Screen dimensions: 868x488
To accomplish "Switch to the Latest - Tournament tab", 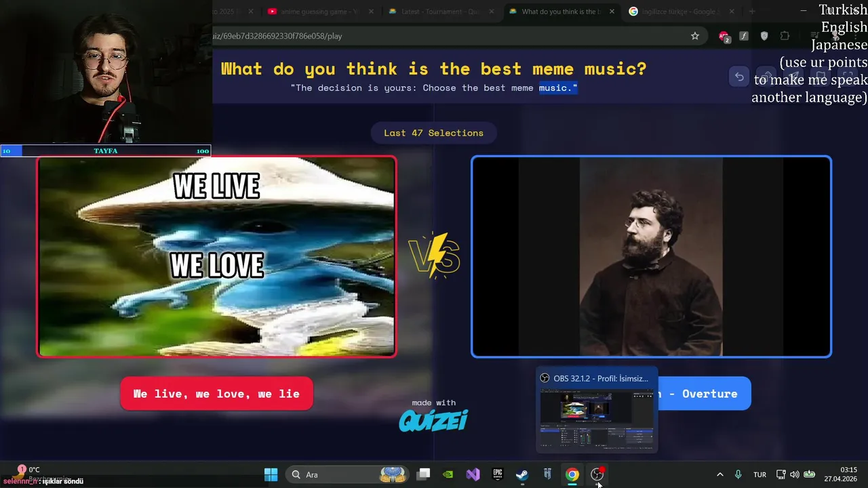I will point(439,12).
